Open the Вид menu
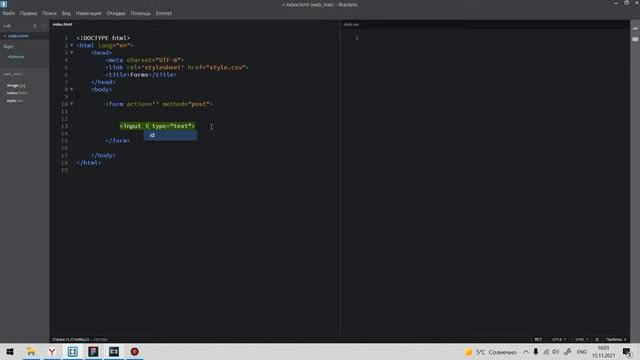 66,13
